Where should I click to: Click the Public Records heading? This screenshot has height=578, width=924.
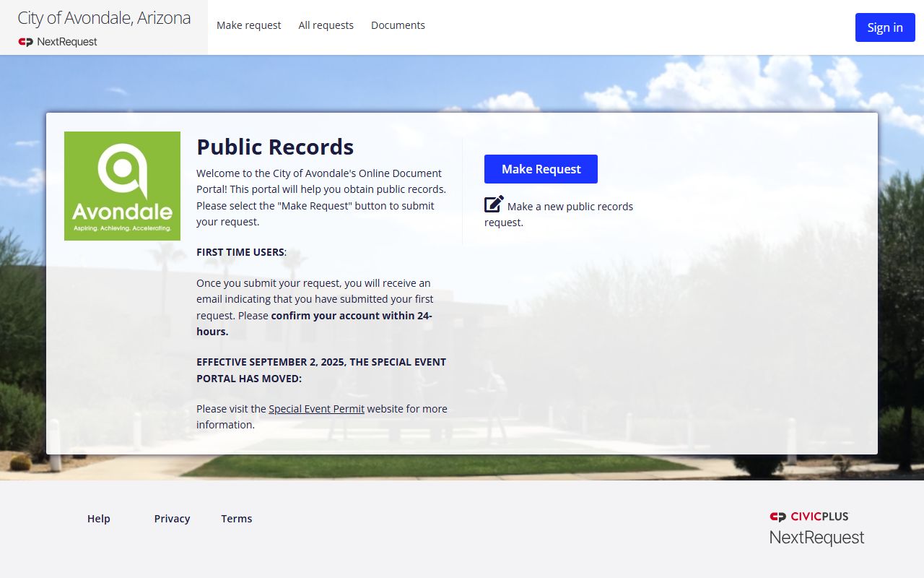275,147
